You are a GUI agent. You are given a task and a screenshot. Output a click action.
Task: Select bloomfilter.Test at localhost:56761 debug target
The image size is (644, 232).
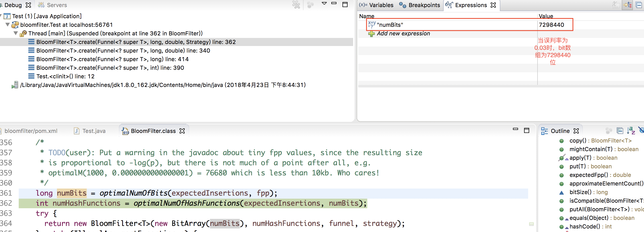click(x=67, y=25)
